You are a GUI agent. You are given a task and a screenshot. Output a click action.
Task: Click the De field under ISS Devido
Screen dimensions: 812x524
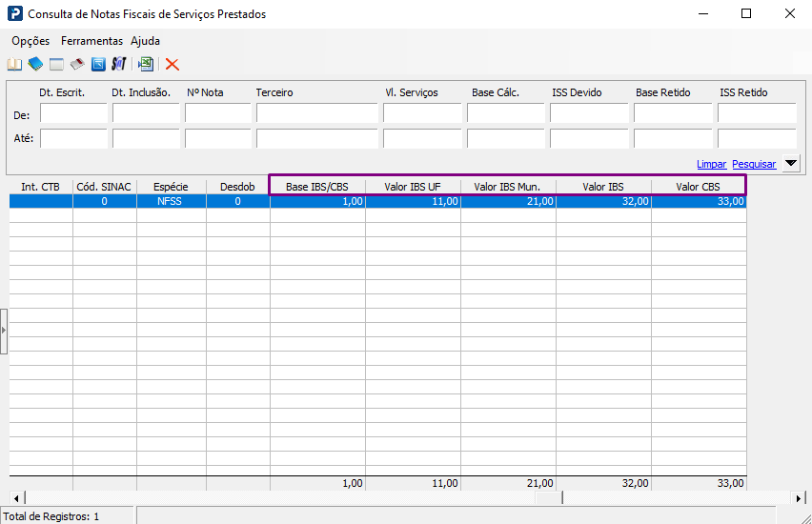pos(589,113)
